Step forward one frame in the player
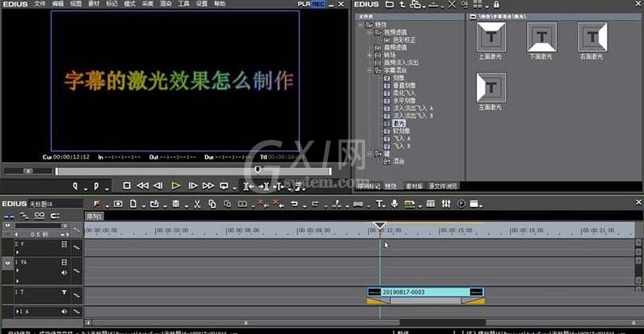The width and height of the screenshot is (644, 334). click(x=192, y=186)
